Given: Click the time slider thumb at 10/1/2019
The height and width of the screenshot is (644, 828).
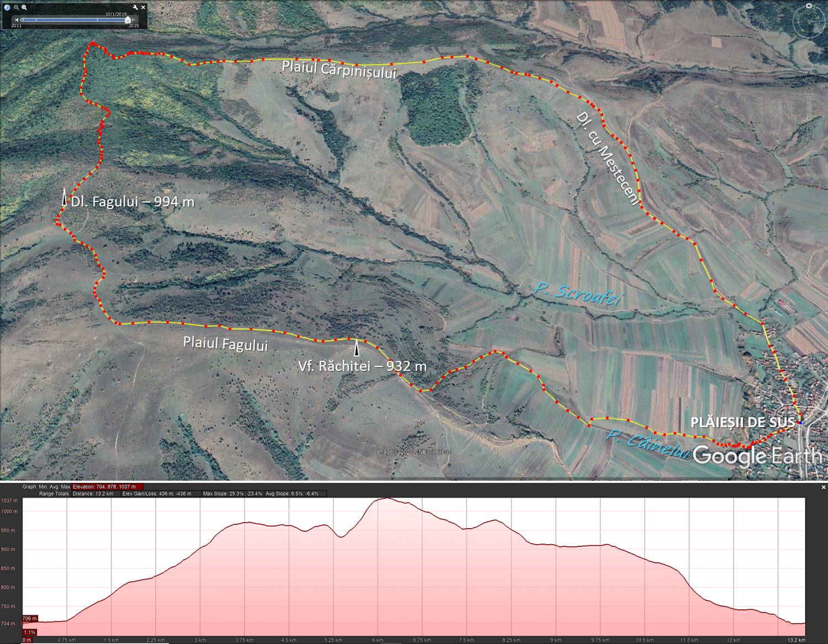Looking at the screenshot, I should 128,19.
